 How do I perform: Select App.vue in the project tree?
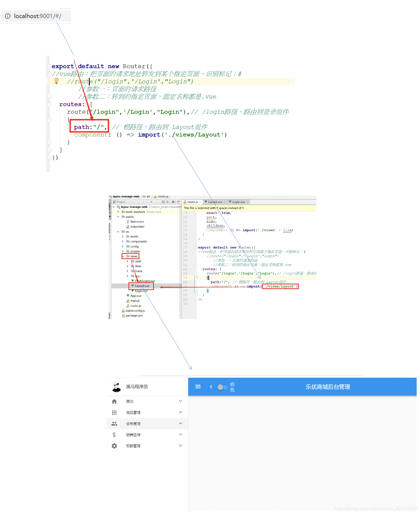[134, 296]
